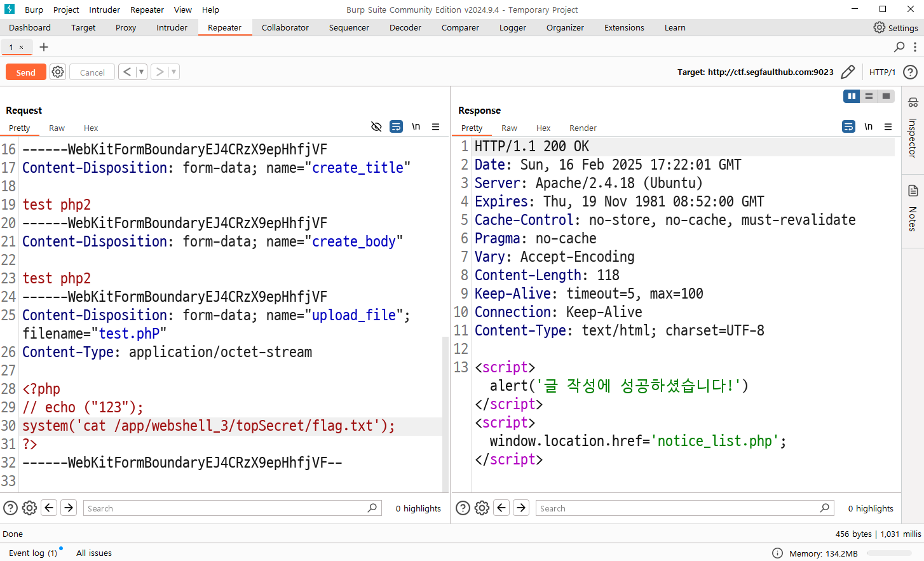Screen dimensions: 924x561
Task: Click the Cancel button
Action: point(92,72)
